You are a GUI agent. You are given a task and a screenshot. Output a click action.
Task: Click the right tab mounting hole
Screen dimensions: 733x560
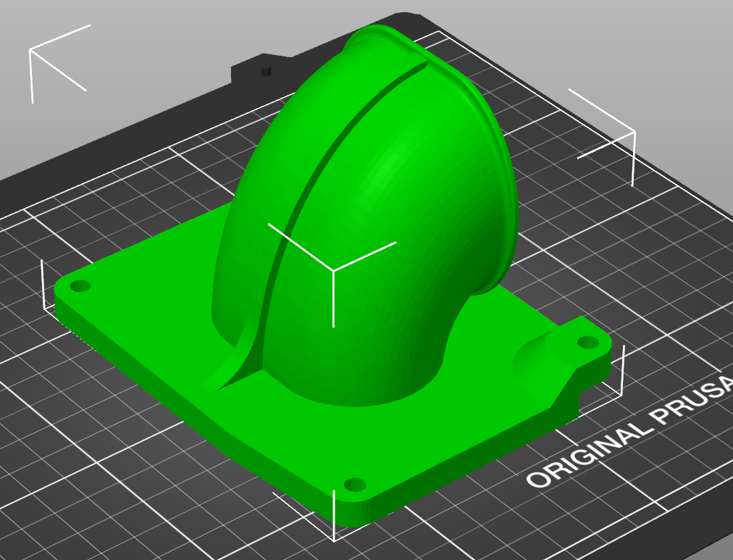click(x=588, y=343)
